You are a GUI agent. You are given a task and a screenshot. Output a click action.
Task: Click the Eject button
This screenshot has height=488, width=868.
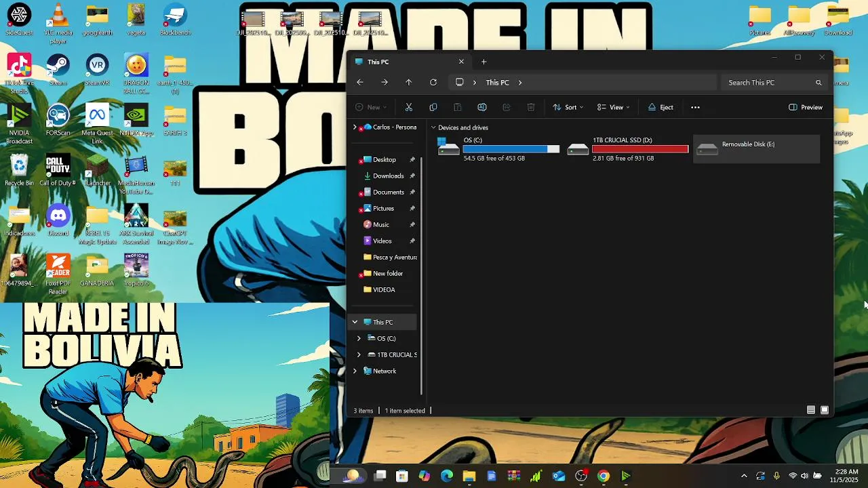[x=660, y=107]
